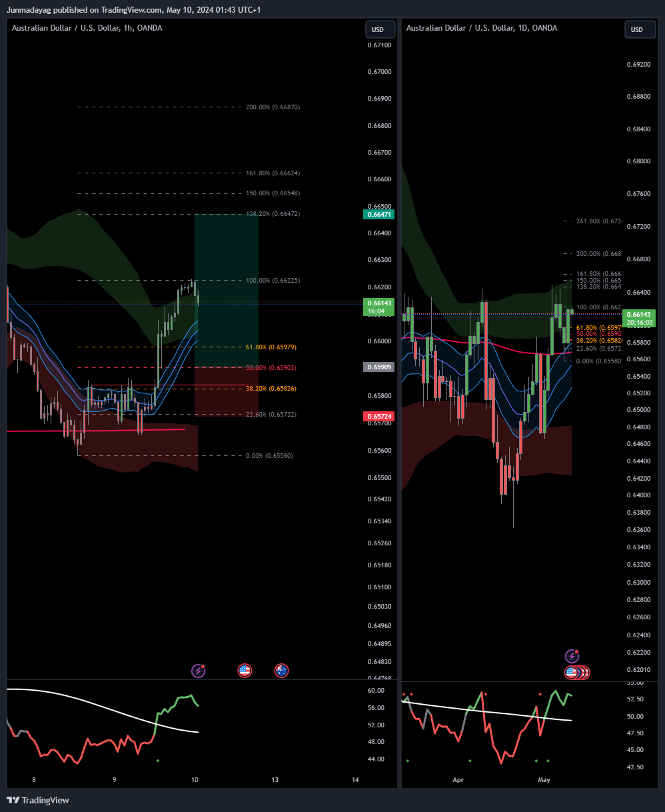Click date 9 on the 1h time axis
The height and width of the screenshot is (812, 665).
point(114,780)
